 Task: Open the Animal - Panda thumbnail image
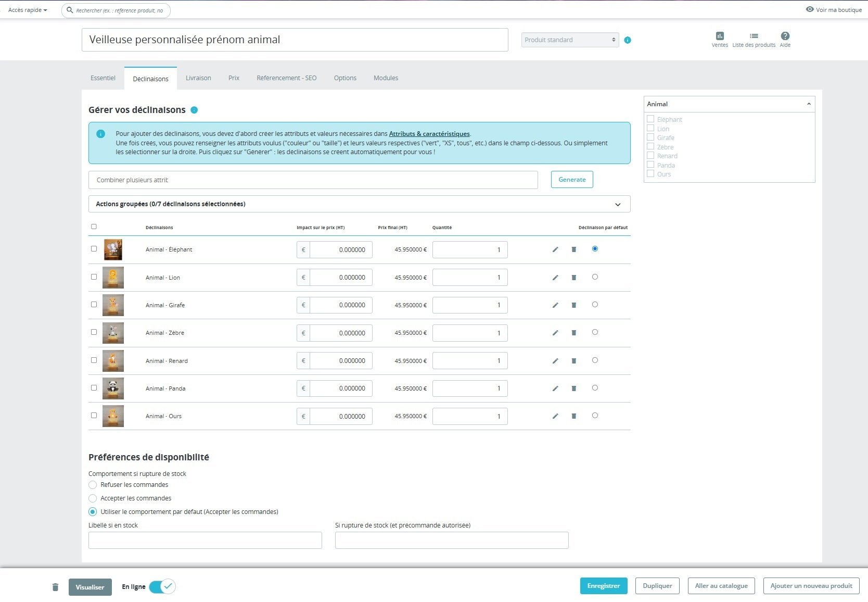point(113,388)
